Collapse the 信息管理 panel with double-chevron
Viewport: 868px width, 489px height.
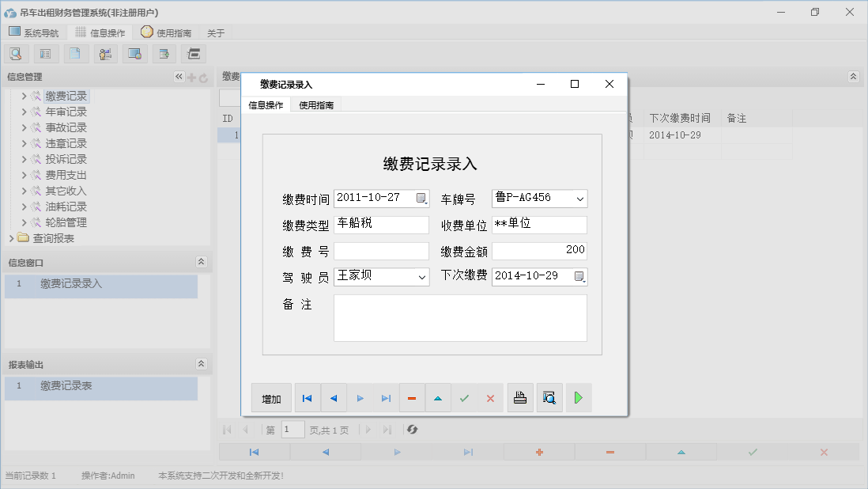pos(179,77)
